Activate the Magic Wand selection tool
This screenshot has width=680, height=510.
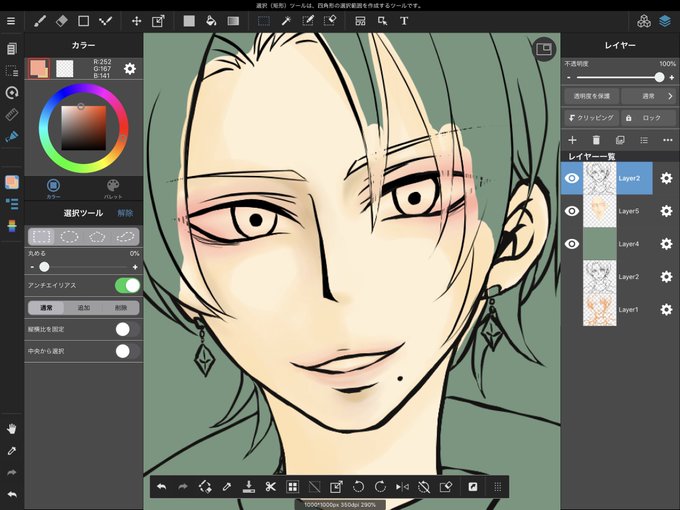[286, 21]
